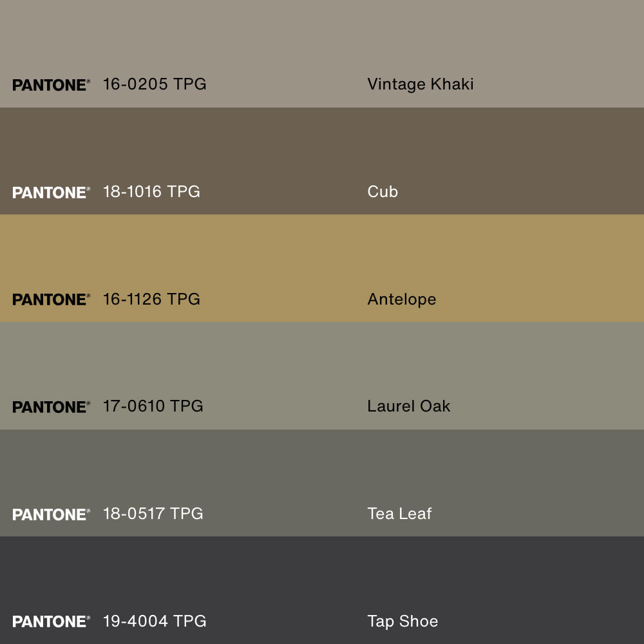Click the Vintage Khaki color name
The width and height of the screenshot is (644, 644).
(421, 84)
